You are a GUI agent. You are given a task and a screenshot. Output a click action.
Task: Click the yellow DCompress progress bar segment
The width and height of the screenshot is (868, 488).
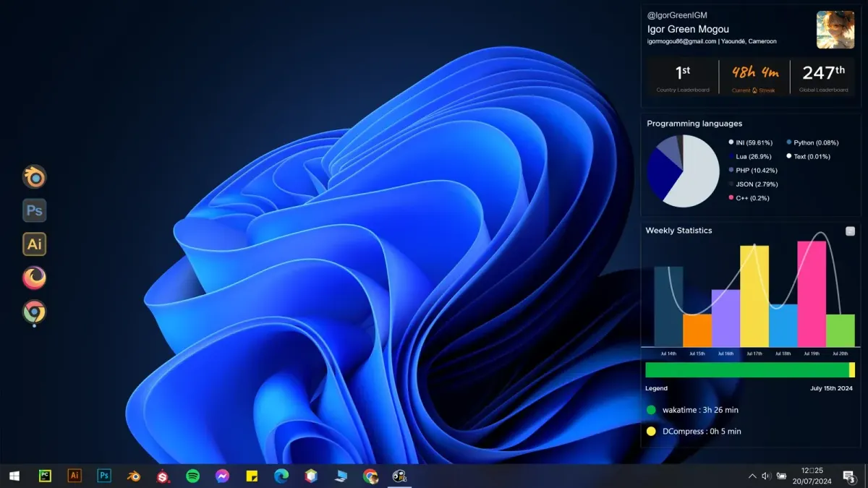tap(852, 370)
